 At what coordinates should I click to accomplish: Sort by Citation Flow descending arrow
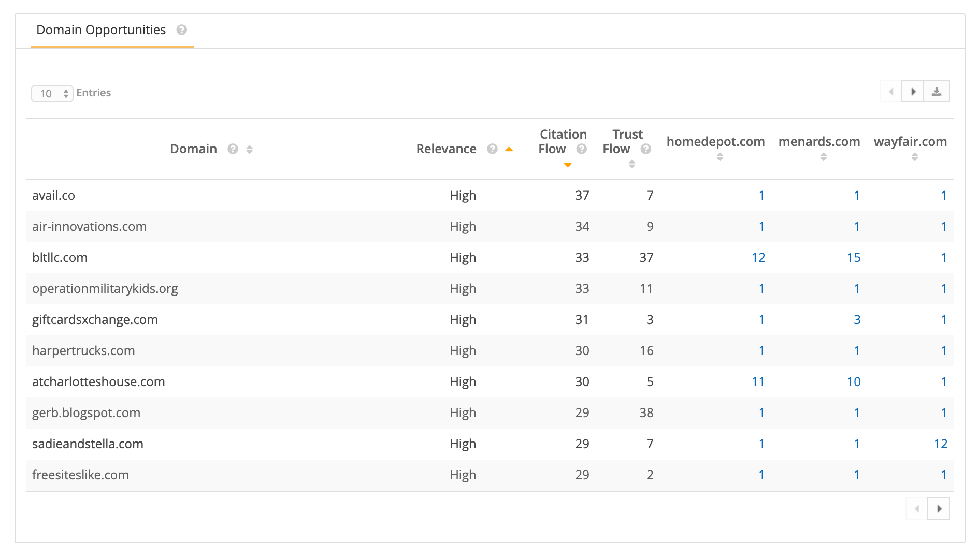[568, 165]
